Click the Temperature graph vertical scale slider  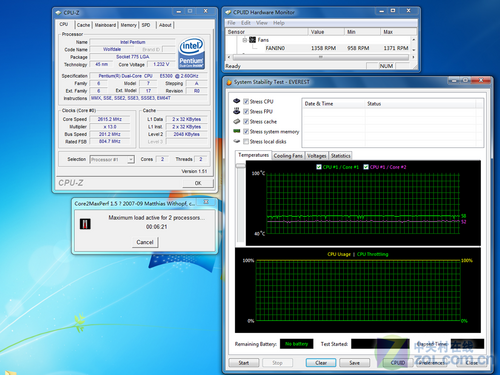pyautogui.click(x=240, y=166)
